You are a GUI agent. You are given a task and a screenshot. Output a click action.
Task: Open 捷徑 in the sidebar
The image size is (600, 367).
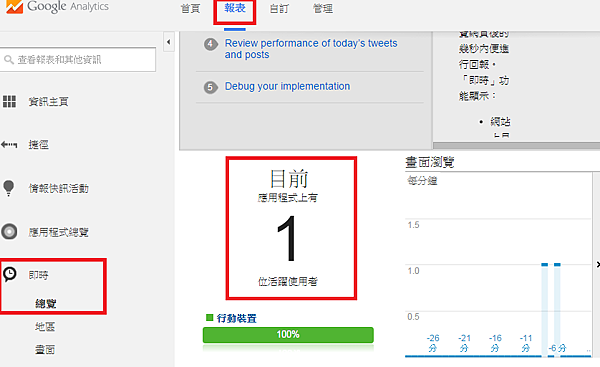pyautogui.click(x=38, y=145)
